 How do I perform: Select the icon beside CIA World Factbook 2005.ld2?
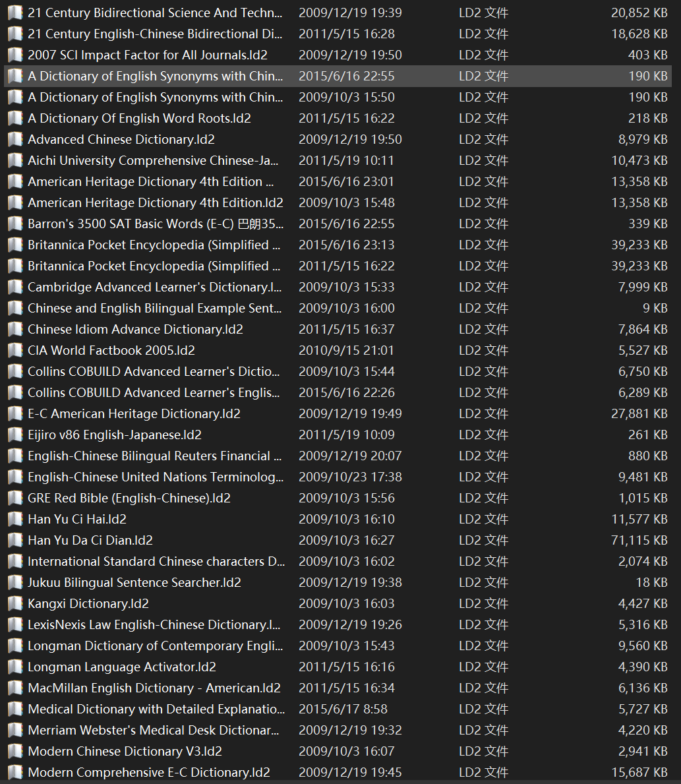point(16,350)
